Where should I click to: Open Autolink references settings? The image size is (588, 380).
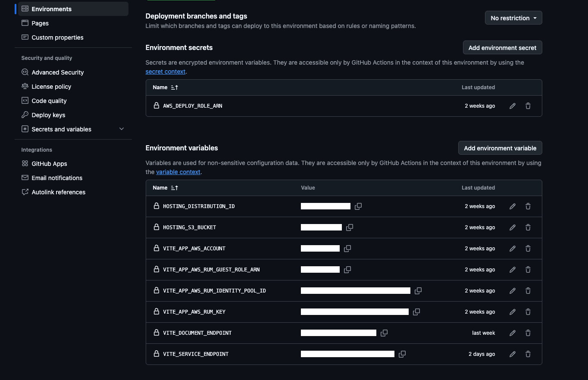pos(73,192)
